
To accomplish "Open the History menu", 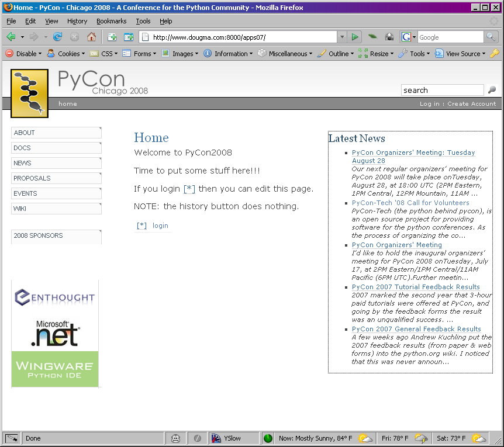I will click(x=77, y=21).
